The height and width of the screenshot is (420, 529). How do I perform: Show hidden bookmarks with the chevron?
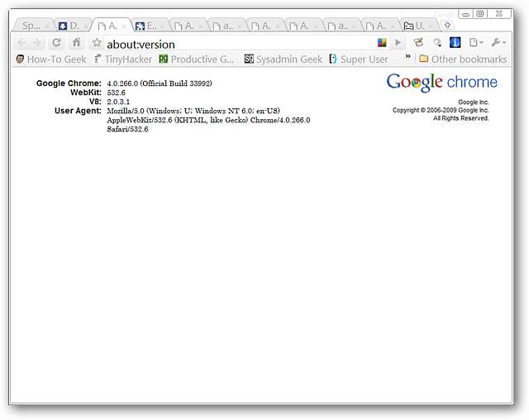click(x=407, y=56)
